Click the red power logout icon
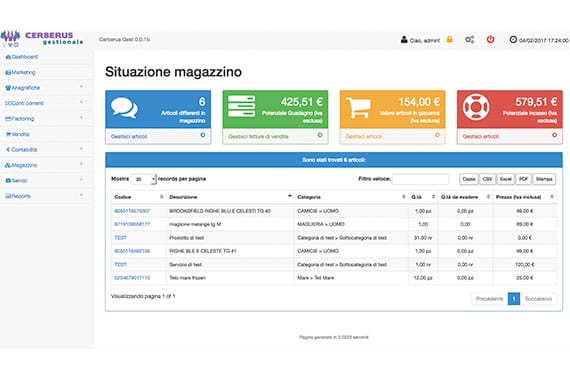The height and width of the screenshot is (380, 570). pos(490,39)
